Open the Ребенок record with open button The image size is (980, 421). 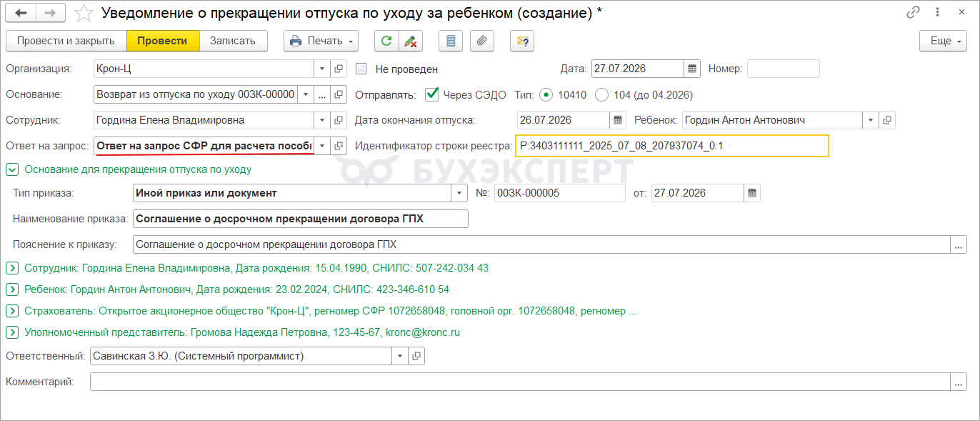888,119
